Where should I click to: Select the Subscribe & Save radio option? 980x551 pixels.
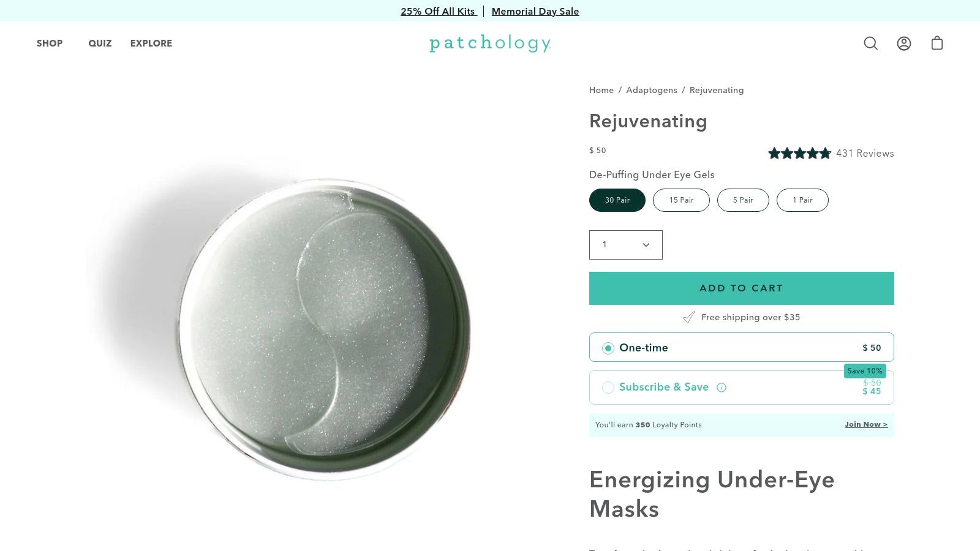pyautogui.click(x=608, y=388)
